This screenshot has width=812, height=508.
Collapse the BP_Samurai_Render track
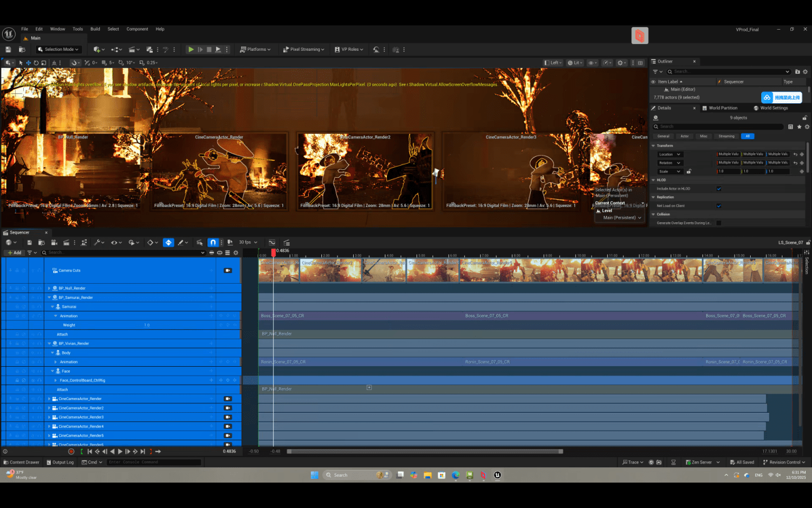tap(49, 297)
